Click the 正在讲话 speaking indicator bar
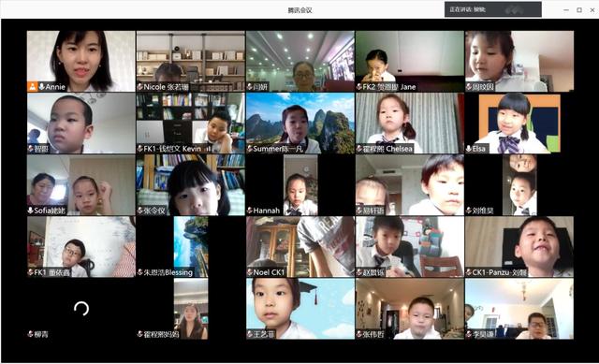 493,9
